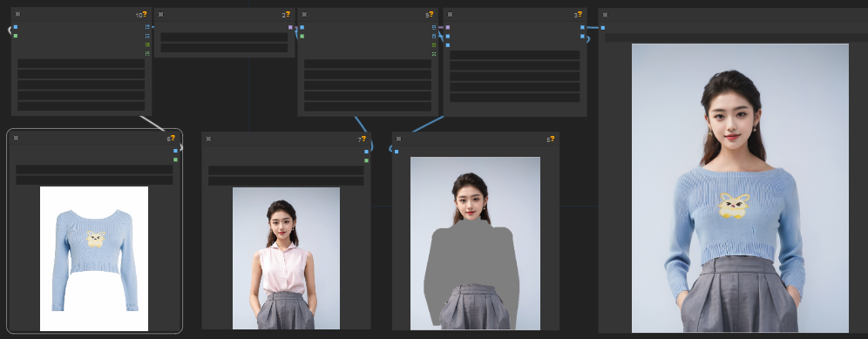
Task: Select node 7's green output port
Action: coord(367,160)
